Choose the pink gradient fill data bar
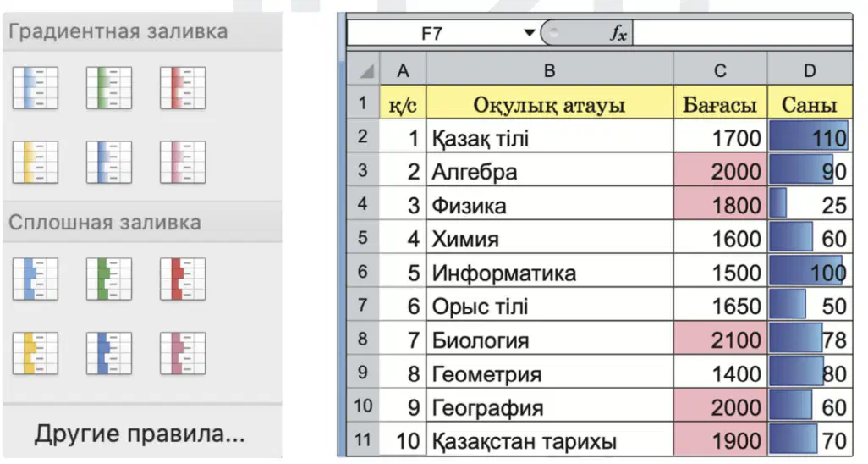This screenshot has height=464, width=868. (183, 162)
